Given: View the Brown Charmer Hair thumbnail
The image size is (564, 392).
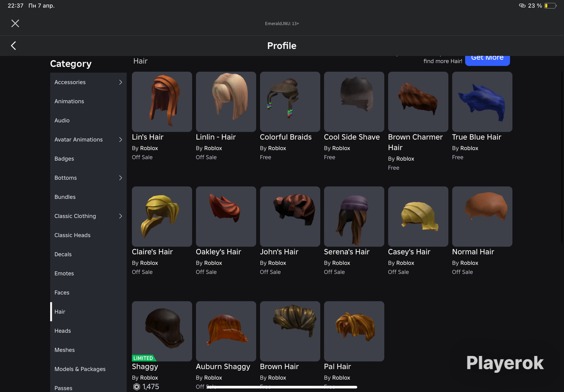Looking at the screenshot, I should (418, 102).
